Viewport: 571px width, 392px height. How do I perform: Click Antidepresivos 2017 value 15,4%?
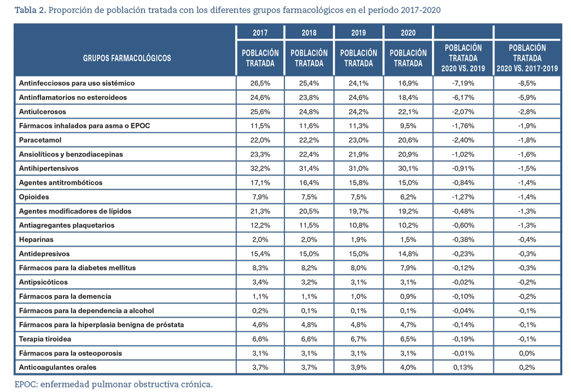point(260,254)
